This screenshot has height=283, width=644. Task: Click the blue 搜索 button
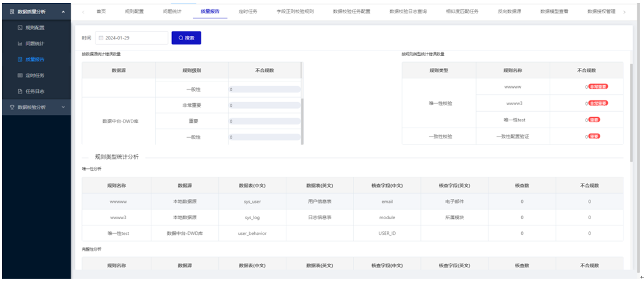coord(187,38)
